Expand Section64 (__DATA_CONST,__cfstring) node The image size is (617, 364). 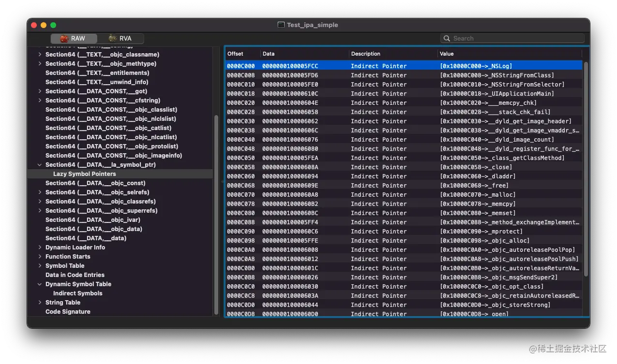pyautogui.click(x=40, y=101)
